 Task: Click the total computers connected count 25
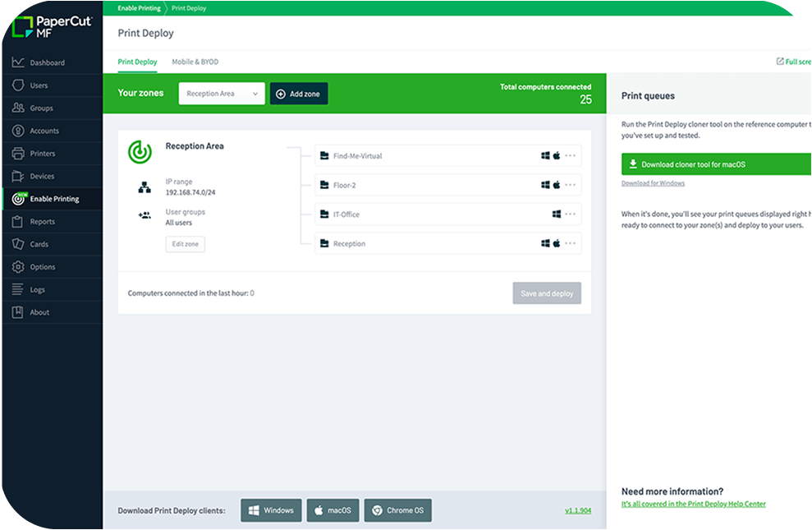(585, 99)
